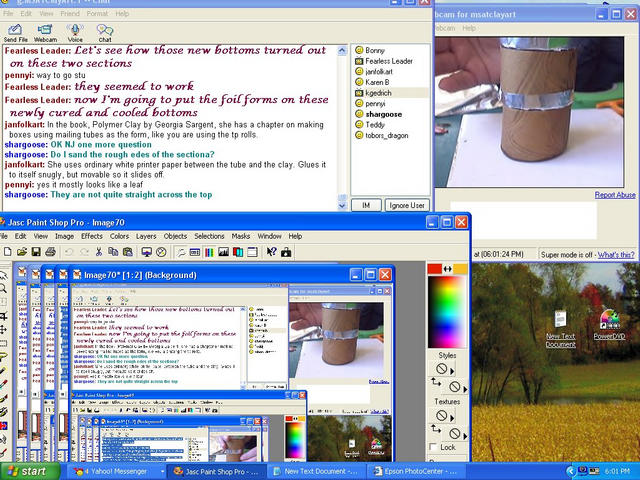Open the Effects menu in Paint Shop Pro

[x=92, y=236]
